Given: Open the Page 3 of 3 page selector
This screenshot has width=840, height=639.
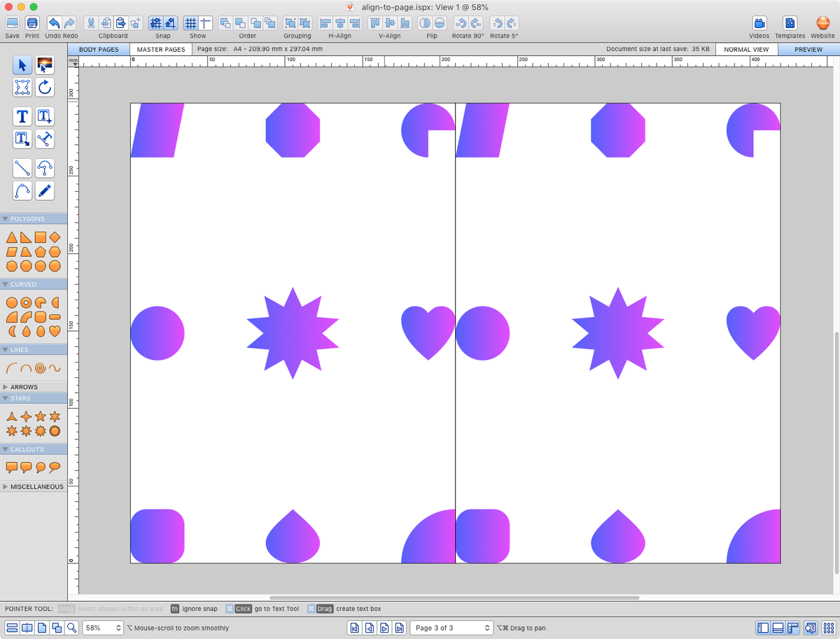Looking at the screenshot, I should [x=451, y=627].
